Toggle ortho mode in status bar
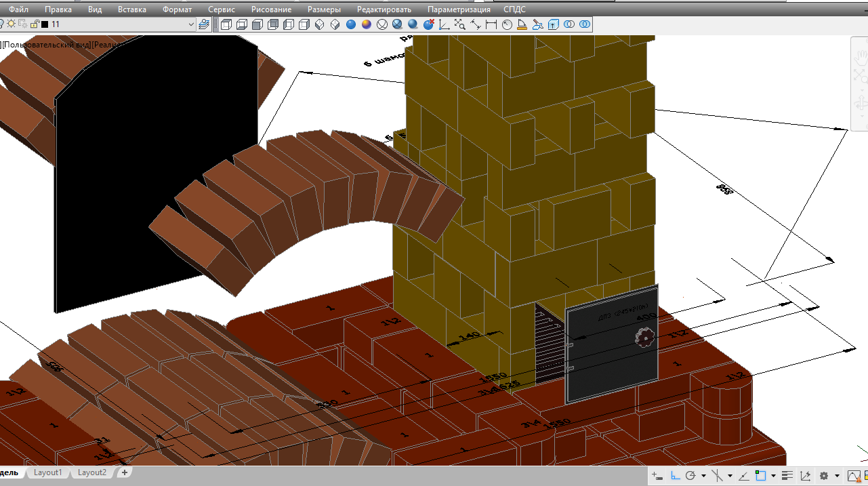The height and width of the screenshot is (486, 868). click(675, 476)
